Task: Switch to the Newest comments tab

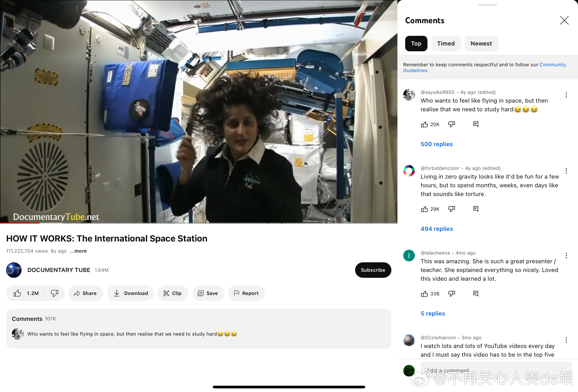Action: [x=481, y=44]
